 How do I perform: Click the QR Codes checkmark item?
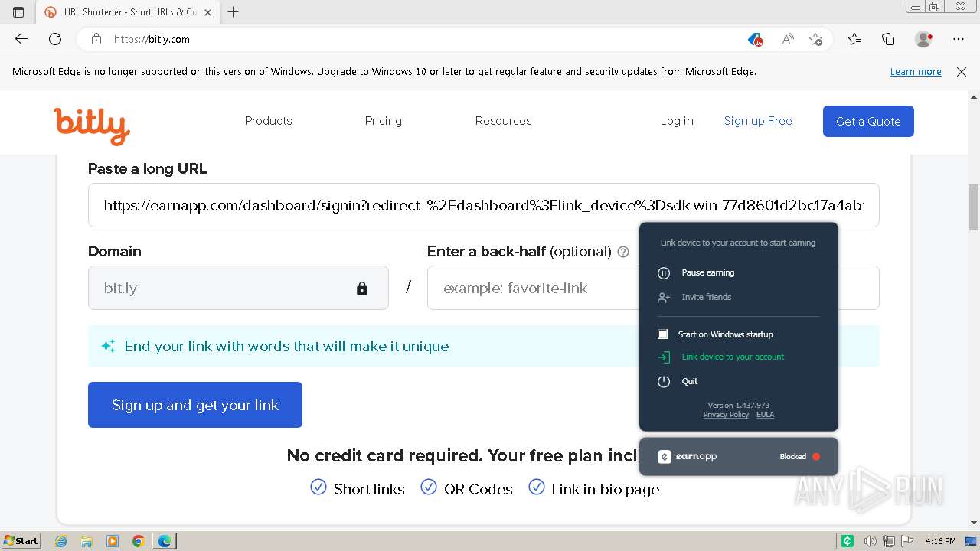[467, 488]
